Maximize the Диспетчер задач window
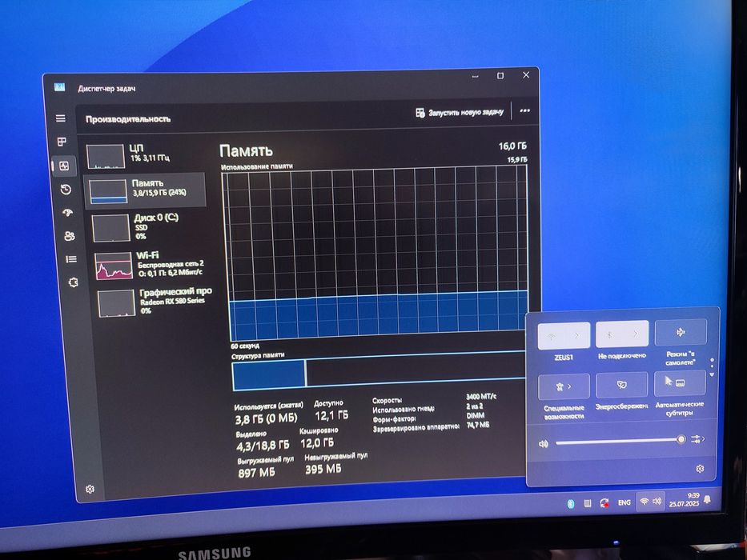Viewport: 747px width, 560px height. pos(500,75)
